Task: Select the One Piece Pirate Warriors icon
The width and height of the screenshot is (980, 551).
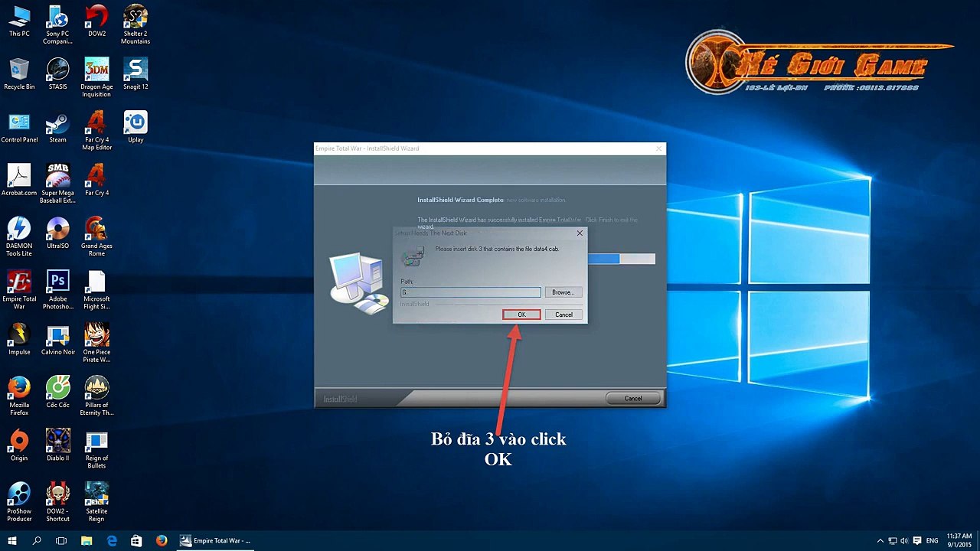Action: [96, 343]
